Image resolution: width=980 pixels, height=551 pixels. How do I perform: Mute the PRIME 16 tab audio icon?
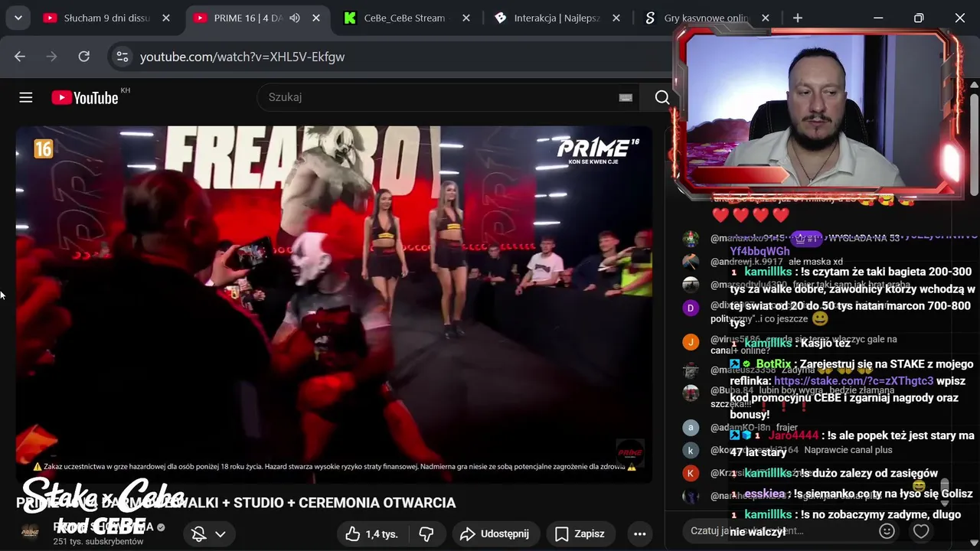[295, 18]
